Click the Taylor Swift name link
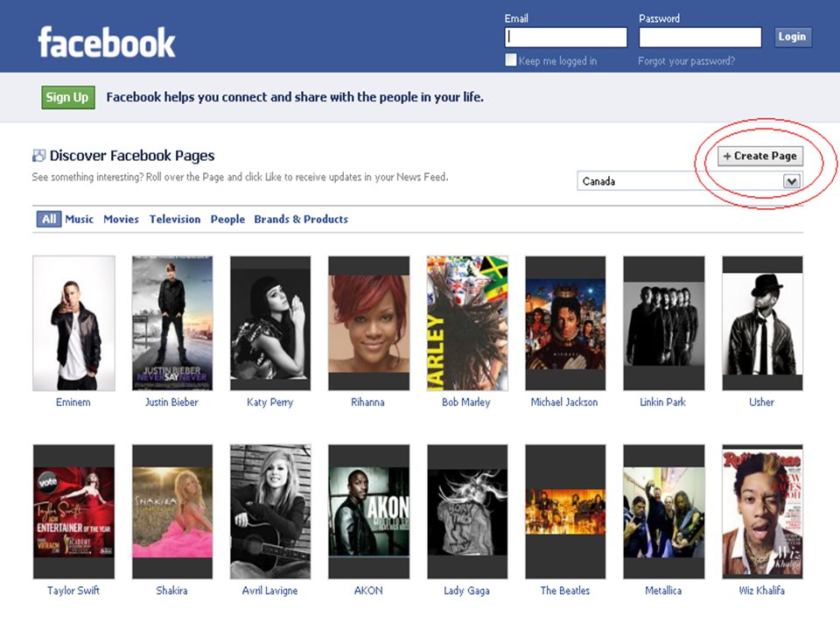The height and width of the screenshot is (630, 840). coord(73,591)
